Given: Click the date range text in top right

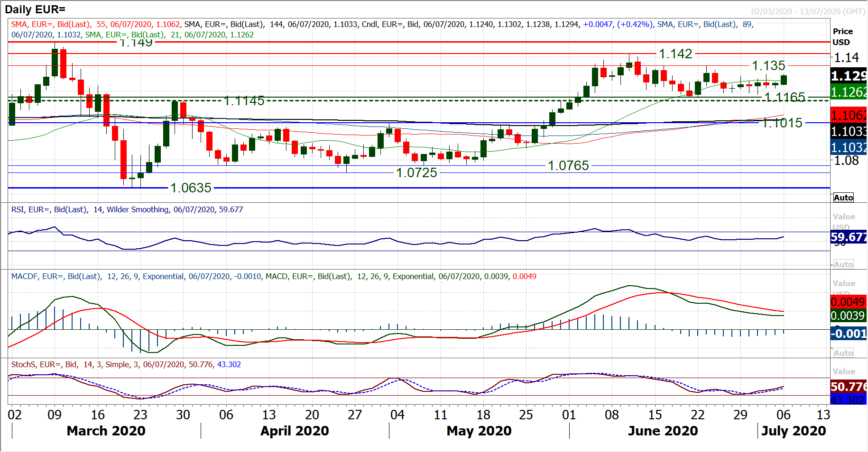Looking at the screenshot, I should 808,11.
